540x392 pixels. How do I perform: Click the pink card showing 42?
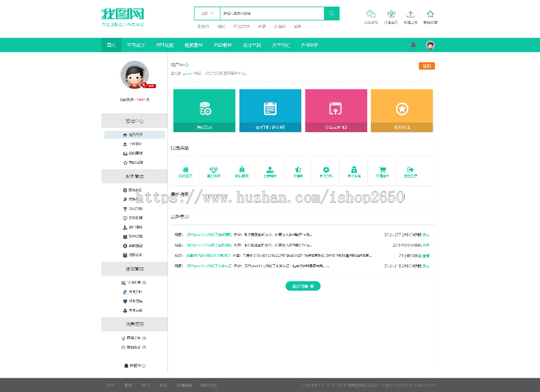[336, 110]
